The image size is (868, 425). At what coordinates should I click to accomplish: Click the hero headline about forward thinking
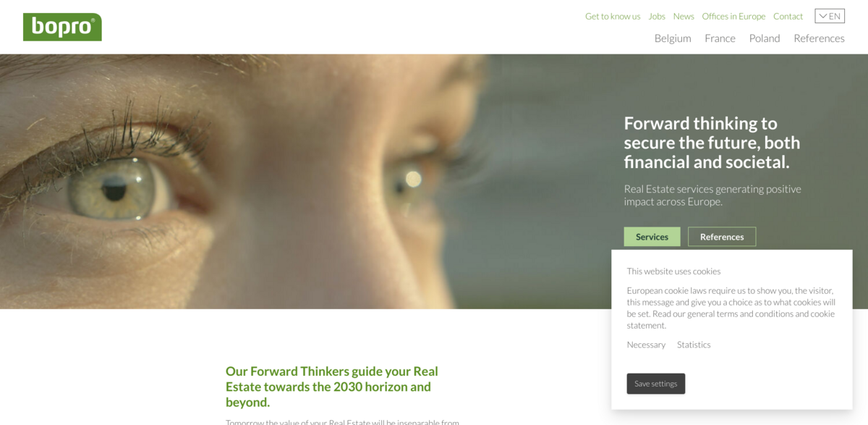(x=712, y=143)
